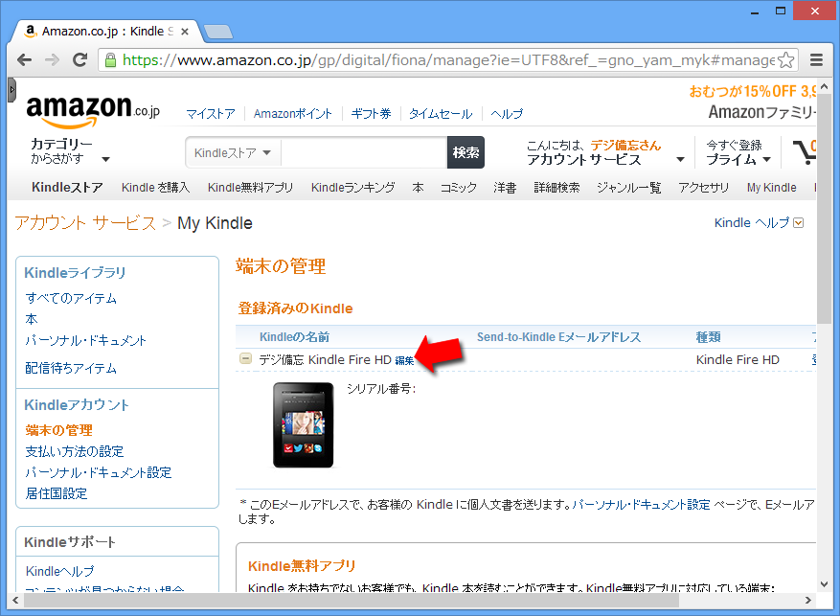Open タイムセール link
The width and height of the screenshot is (840, 616).
pos(441,114)
